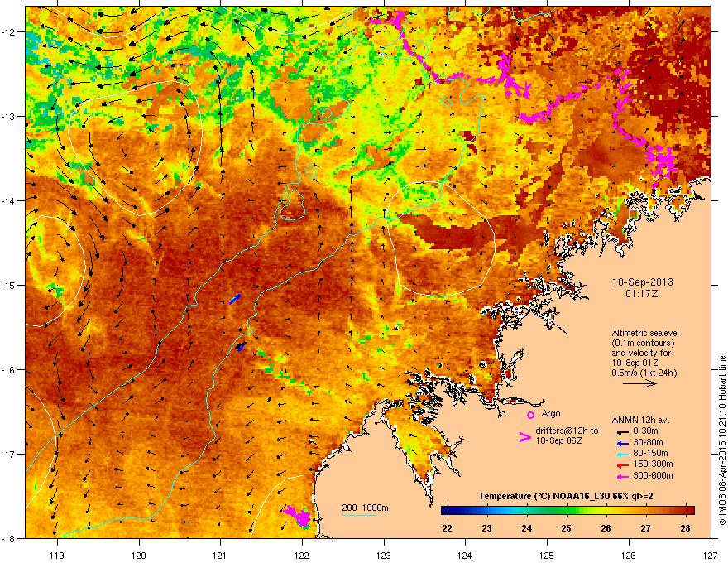
Task: Click the 0-30m depth label
Action: (x=645, y=431)
